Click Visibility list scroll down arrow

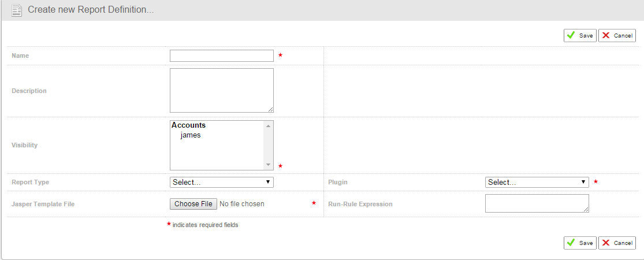coord(268,165)
